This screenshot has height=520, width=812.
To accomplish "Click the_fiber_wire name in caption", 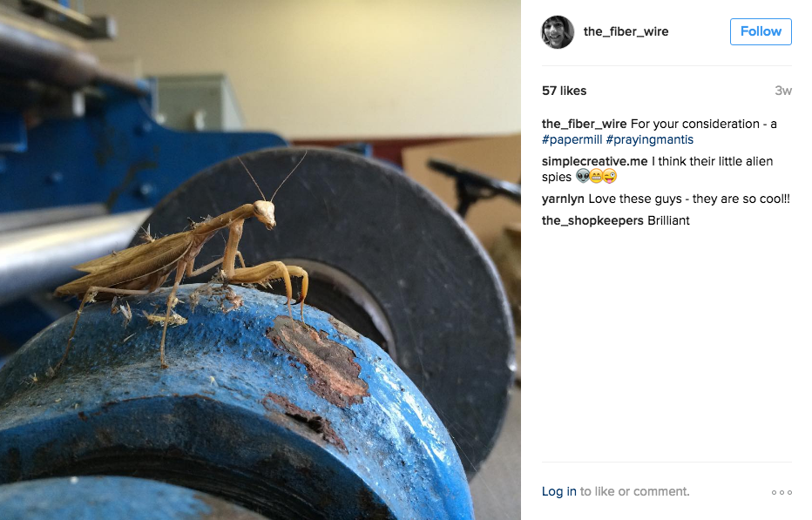I will click(584, 125).
